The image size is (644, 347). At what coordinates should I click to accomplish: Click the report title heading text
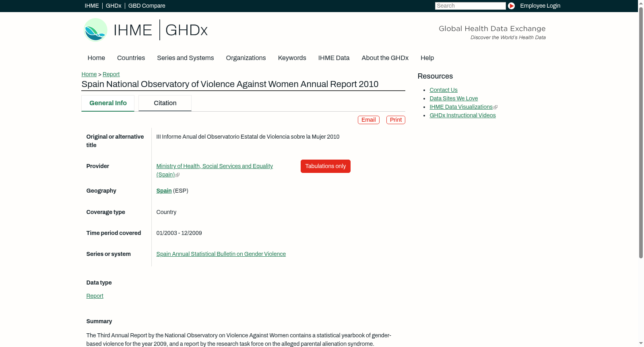pos(230,84)
